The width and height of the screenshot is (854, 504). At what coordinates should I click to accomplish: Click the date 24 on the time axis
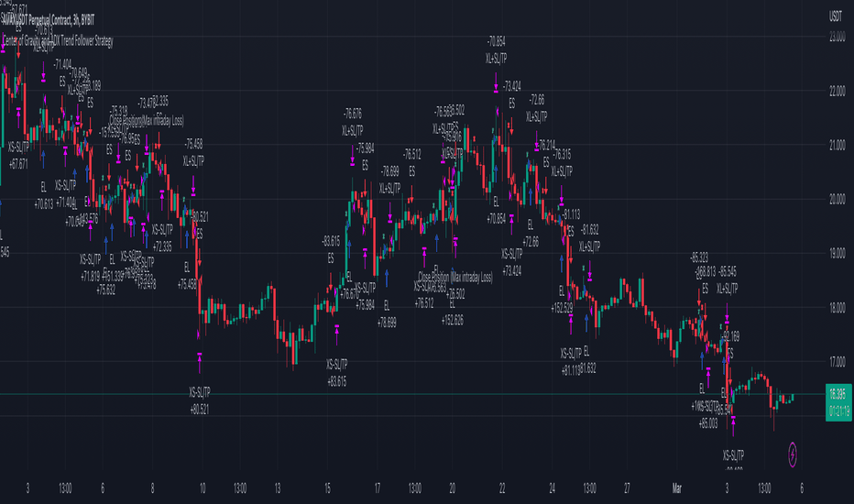coord(553,488)
